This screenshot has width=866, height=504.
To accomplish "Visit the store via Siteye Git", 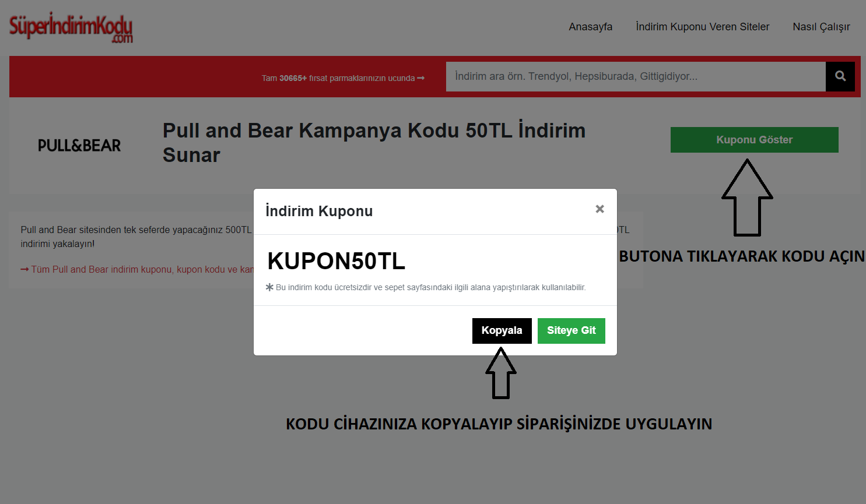I will pos(571,330).
